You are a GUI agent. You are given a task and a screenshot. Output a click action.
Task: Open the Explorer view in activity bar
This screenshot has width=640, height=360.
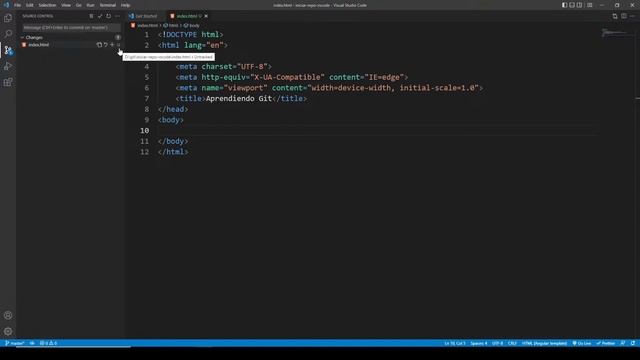tap(8, 18)
